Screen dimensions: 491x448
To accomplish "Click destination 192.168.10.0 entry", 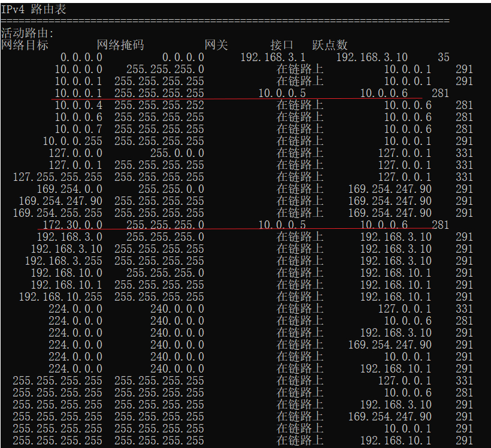I will pyautogui.click(x=66, y=273).
